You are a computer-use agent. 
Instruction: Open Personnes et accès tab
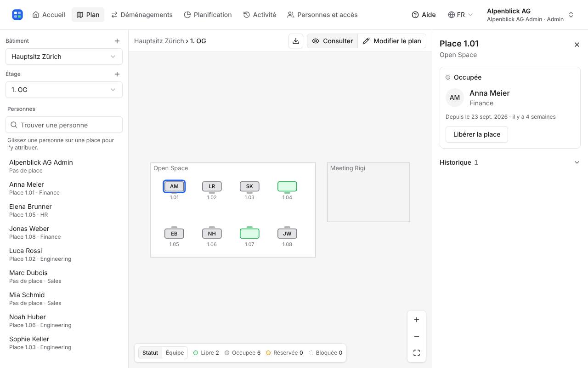[x=322, y=15]
